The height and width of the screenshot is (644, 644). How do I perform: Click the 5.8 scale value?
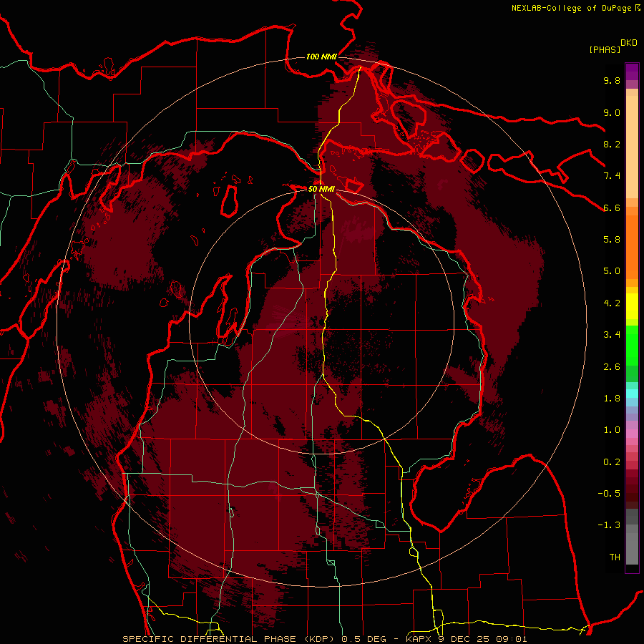(612, 240)
